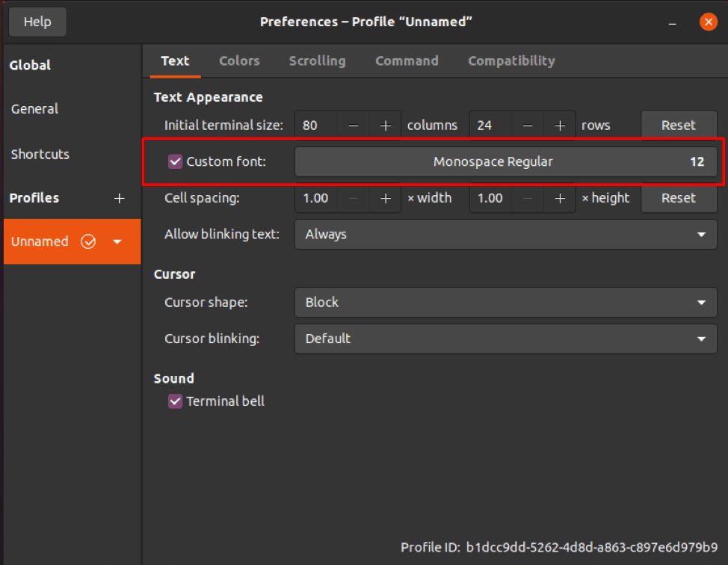This screenshot has width=728, height=565.
Task: Click the + icon to add a new profile
Action: click(x=119, y=198)
